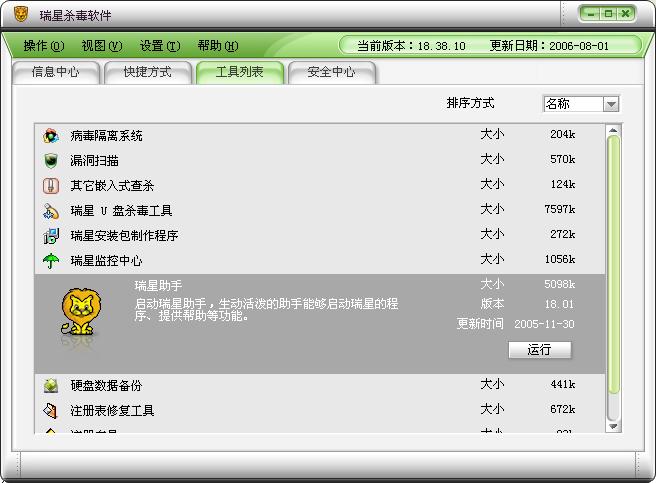Click the 硬盘数据备份 icon

(x=51, y=385)
